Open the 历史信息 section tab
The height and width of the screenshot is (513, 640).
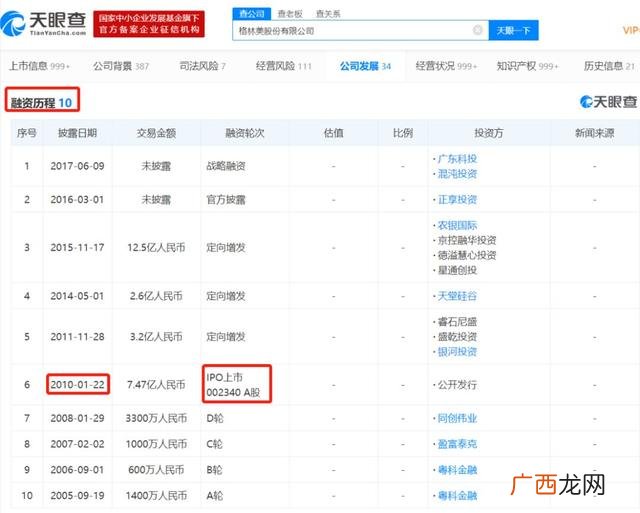[x=609, y=66]
